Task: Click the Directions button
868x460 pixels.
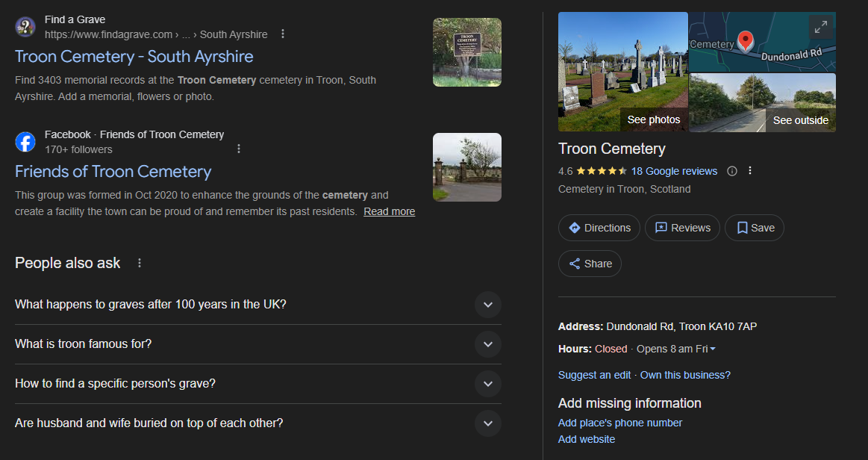Action: pos(599,228)
